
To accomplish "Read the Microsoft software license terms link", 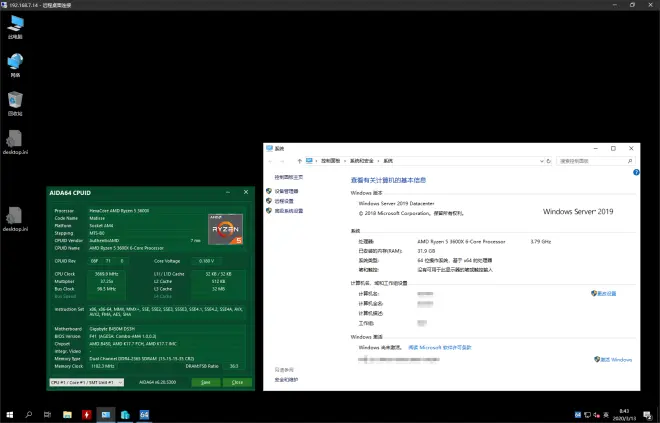I will [440, 348].
